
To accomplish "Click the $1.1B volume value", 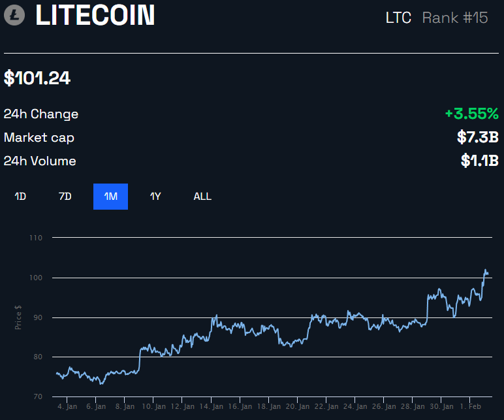I will pyautogui.click(x=479, y=161).
